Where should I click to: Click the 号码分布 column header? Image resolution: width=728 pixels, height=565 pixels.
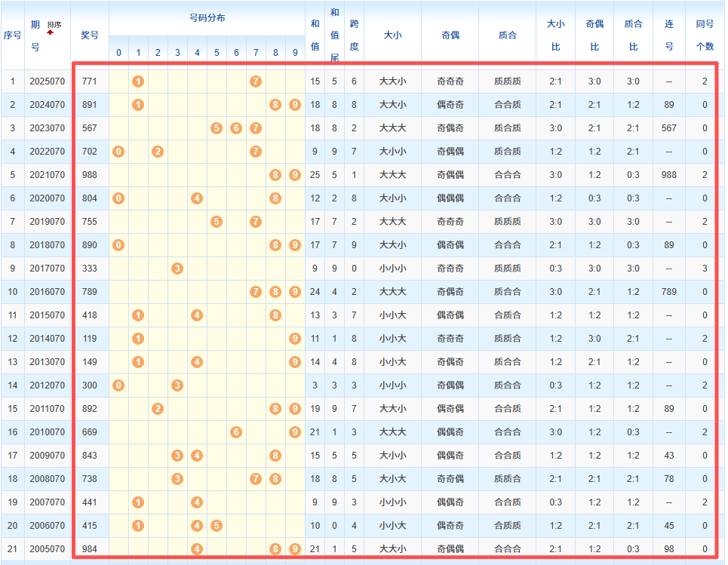[207, 17]
